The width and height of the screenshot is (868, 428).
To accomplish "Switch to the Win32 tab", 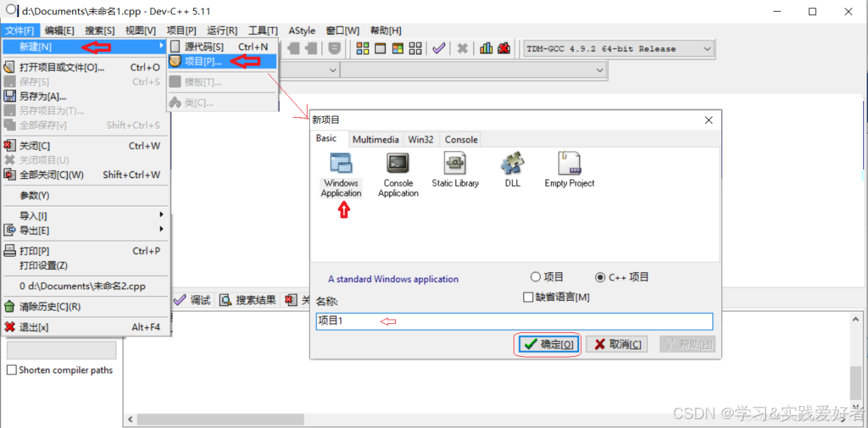I will coord(421,139).
